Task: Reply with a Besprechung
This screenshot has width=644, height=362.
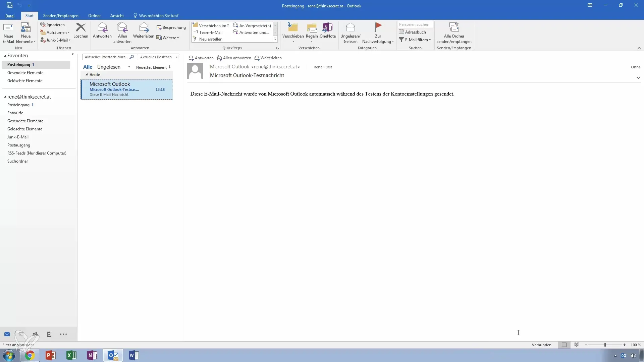Action: 171,27
